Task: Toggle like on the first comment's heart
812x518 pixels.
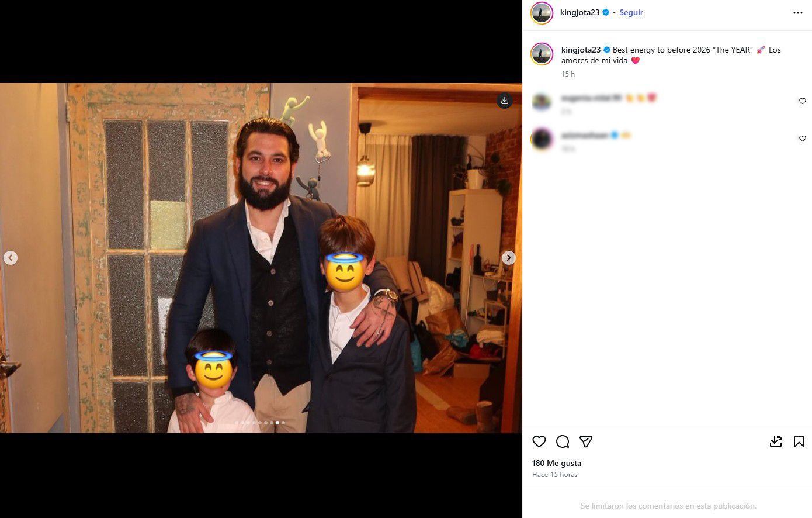Action: pos(802,101)
